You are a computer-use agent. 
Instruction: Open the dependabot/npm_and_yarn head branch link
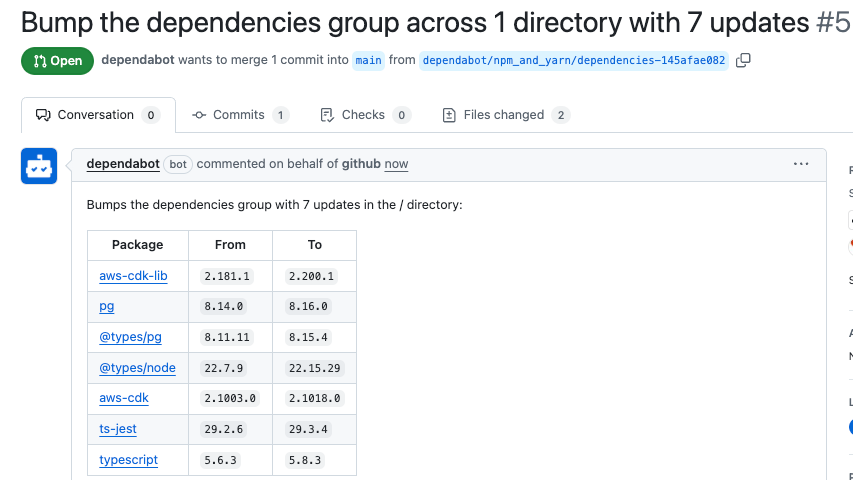(573, 60)
